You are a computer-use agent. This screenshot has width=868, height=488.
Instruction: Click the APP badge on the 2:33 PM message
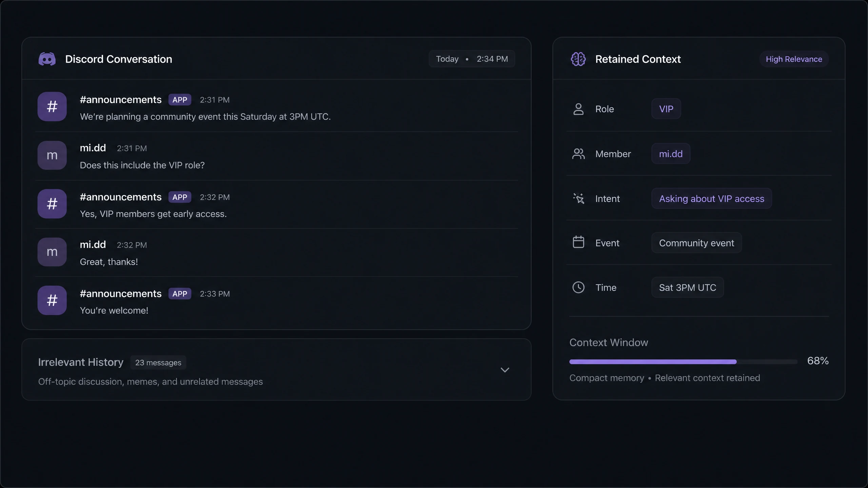[x=180, y=293]
